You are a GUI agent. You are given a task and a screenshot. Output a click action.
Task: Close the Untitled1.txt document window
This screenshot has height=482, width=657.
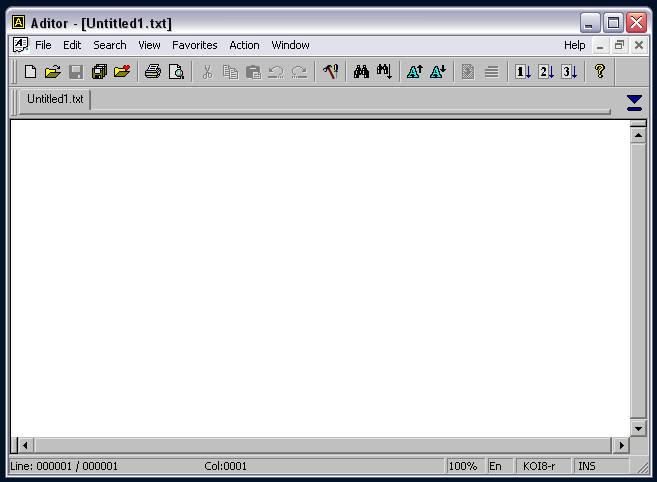(x=639, y=45)
